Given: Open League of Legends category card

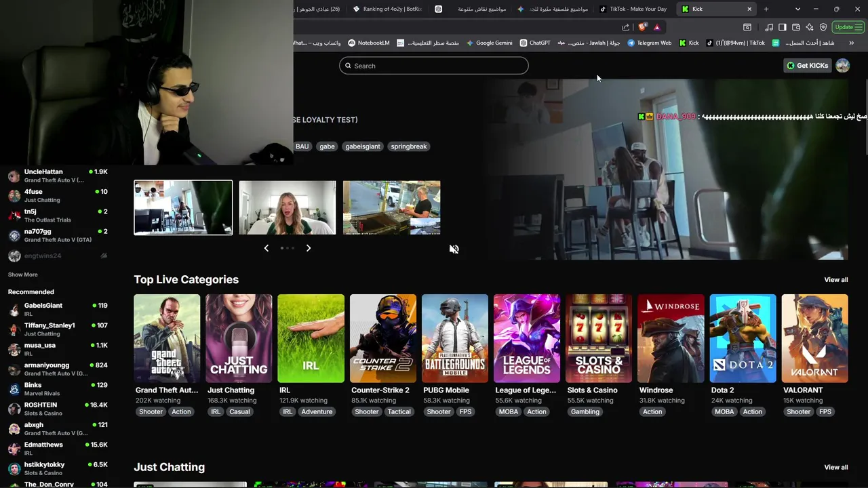Looking at the screenshot, I should [527, 338].
